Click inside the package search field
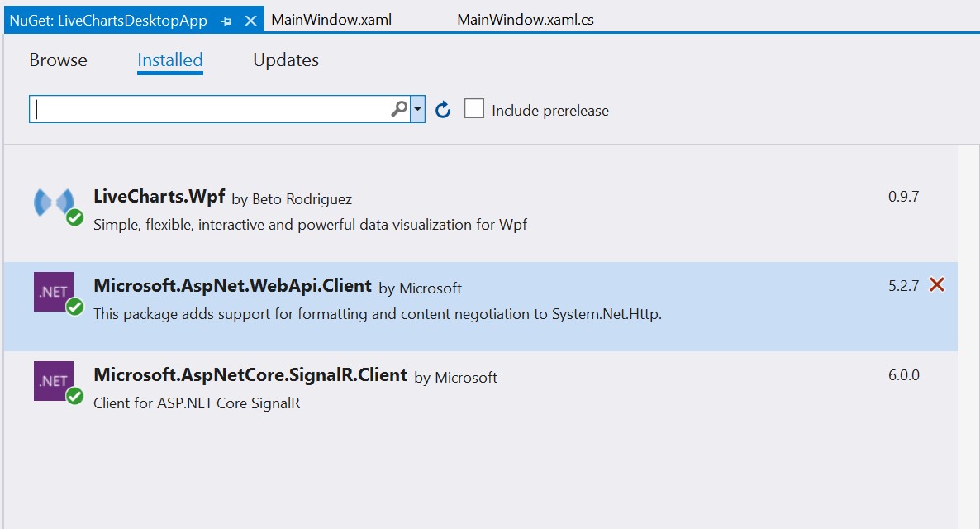The height and width of the screenshot is (529, 980). pyautogui.click(x=211, y=110)
